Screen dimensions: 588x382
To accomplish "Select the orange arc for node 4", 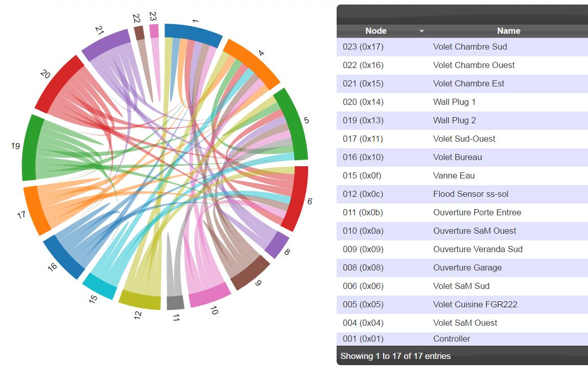I will [x=253, y=63].
